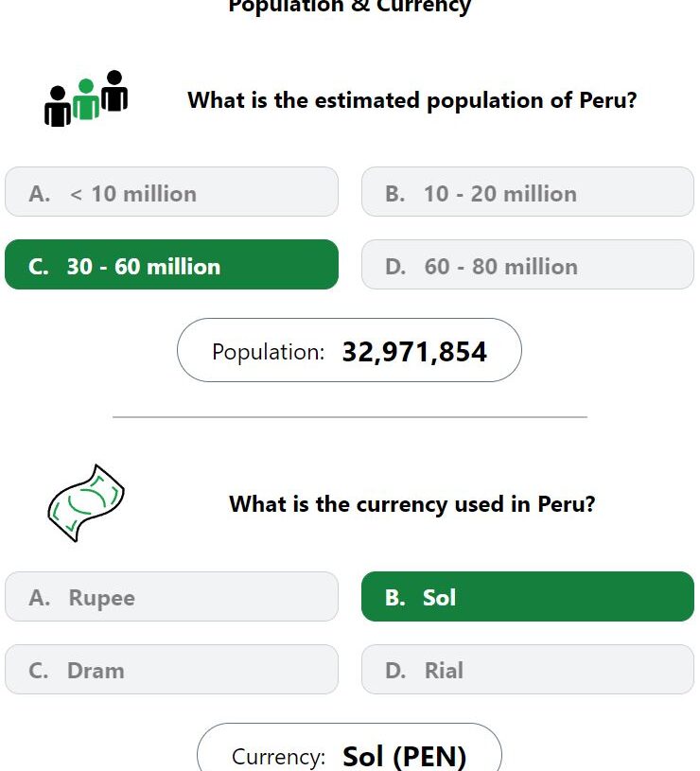Click the Peru population question text

tap(411, 100)
